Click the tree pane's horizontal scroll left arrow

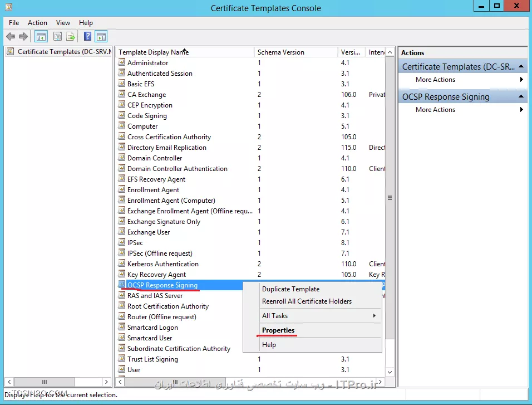point(9,382)
